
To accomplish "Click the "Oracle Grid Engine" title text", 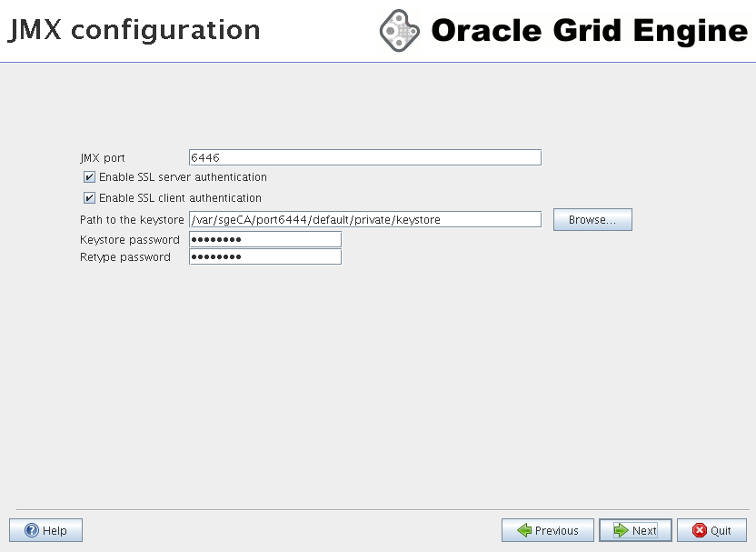I will tap(589, 30).
